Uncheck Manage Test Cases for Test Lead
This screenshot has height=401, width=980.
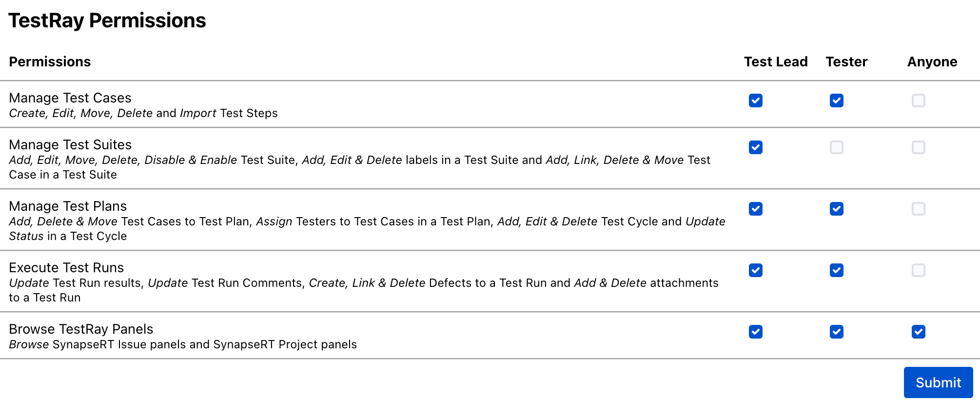756,100
